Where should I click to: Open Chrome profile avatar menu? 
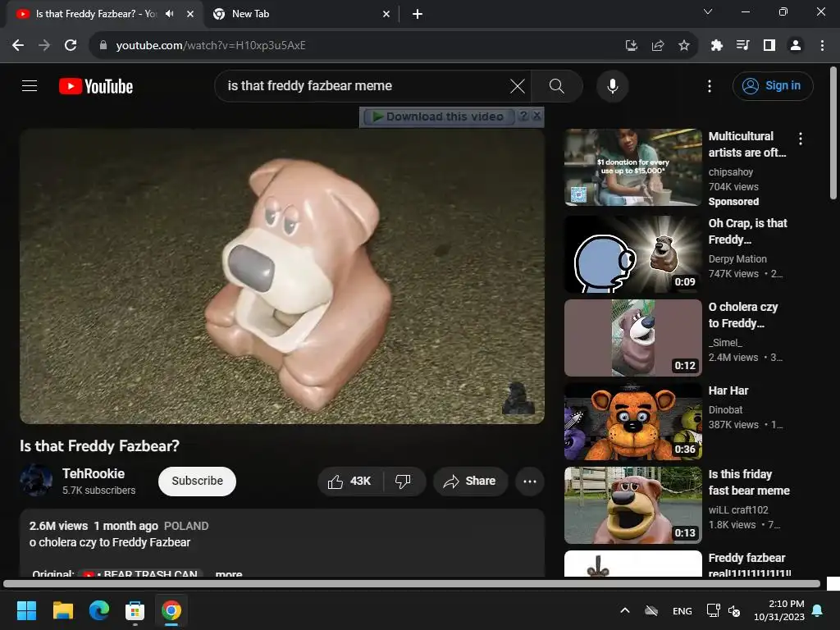coord(796,46)
